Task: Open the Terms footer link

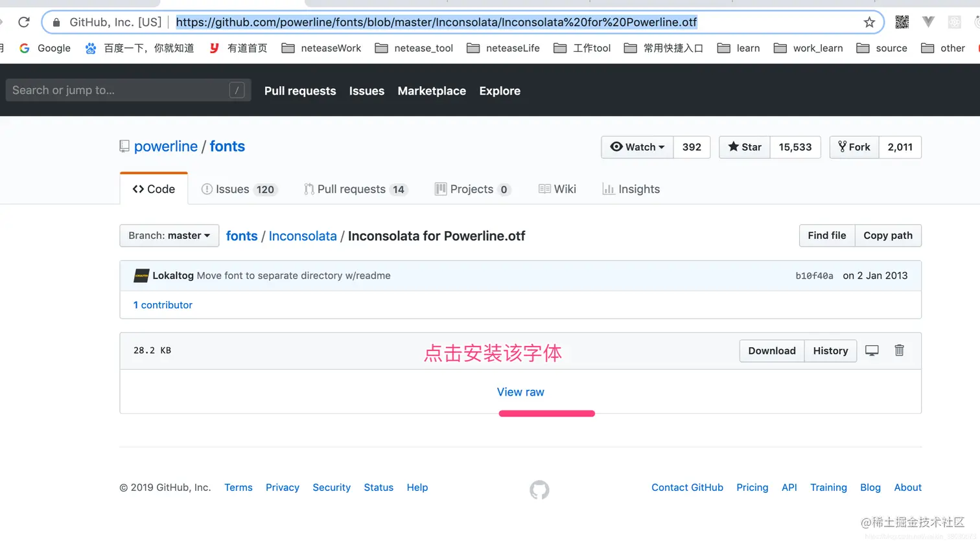Action: [239, 488]
